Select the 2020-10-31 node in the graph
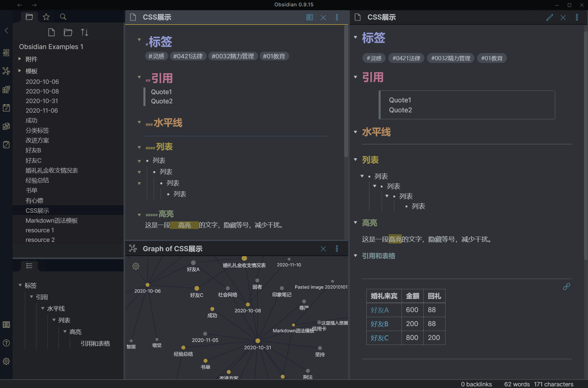Screen dimensions: 588x388 [x=257, y=341]
